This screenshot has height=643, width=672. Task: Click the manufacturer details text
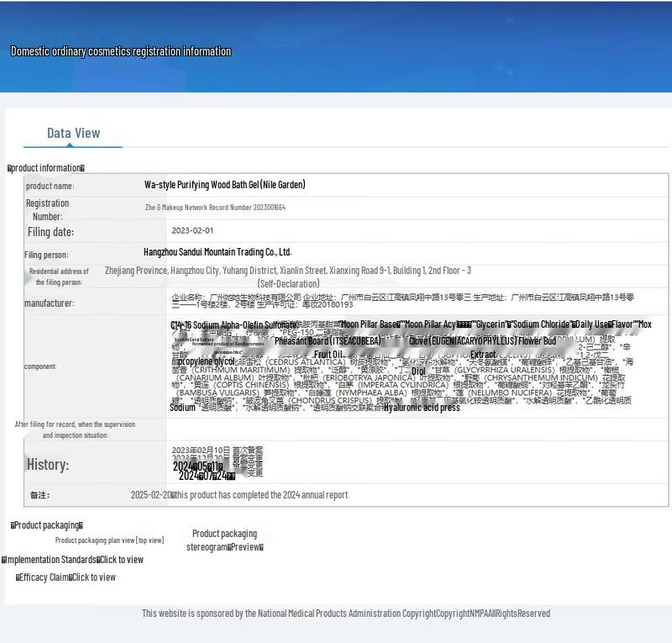pyautogui.click(x=402, y=301)
